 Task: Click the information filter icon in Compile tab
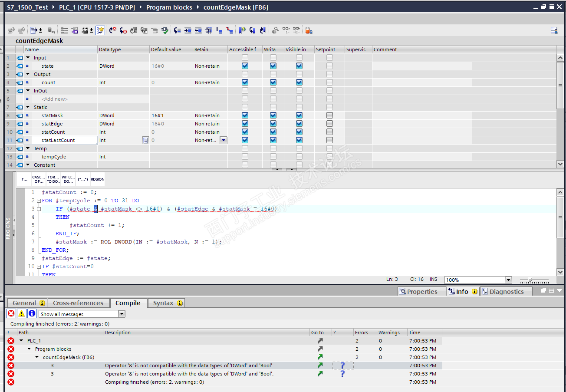pyautogui.click(x=32, y=313)
